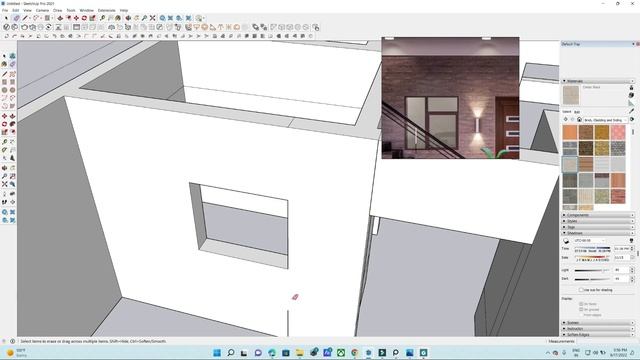Select the Dimension tool in left toolbar
The image size is (640, 360).
click(x=13, y=142)
